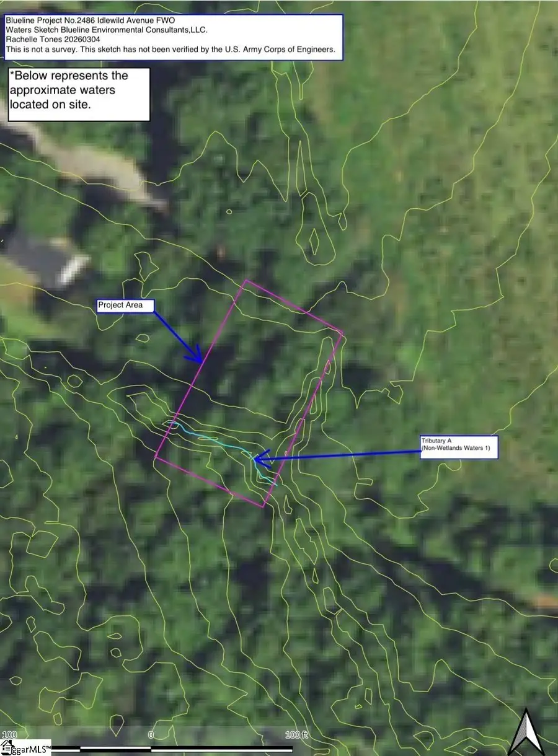
Task: Click the south corner of magenta boundary
Action: coord(263,507)
